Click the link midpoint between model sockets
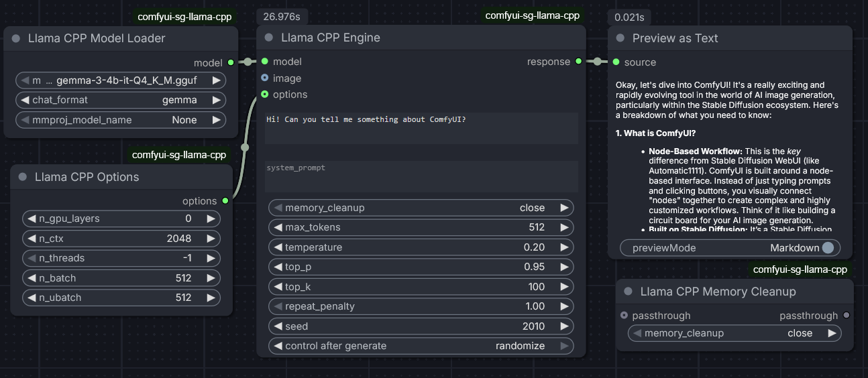Viewport: 868px width, 378px height. (248, 62)
